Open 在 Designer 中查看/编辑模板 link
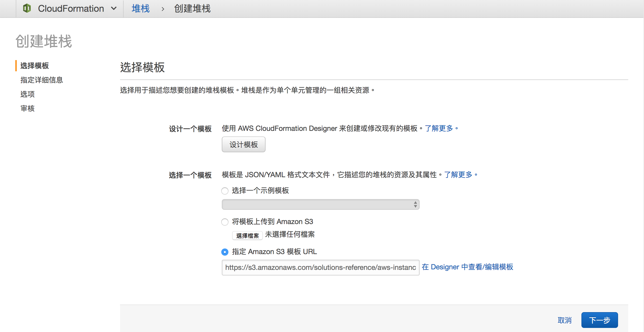644x332 pixels. pos(467,267)
